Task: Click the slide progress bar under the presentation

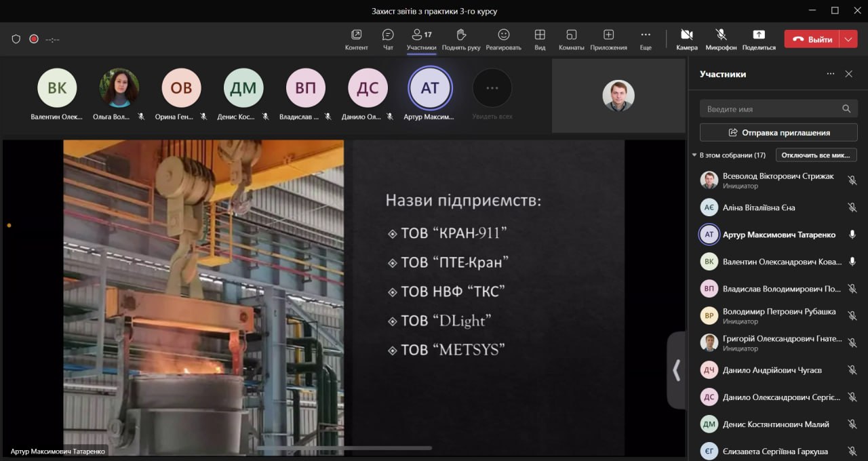Action: click(x=344, y=448)
